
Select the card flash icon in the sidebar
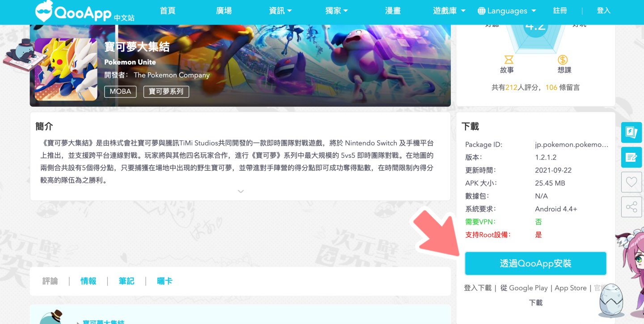coord(631,132)
